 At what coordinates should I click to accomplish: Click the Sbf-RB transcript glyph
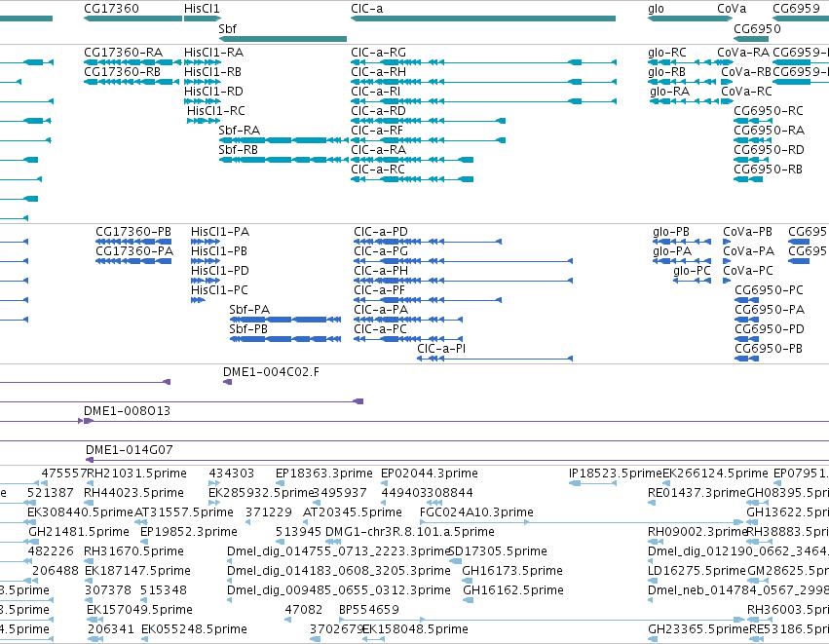point(283,160)
